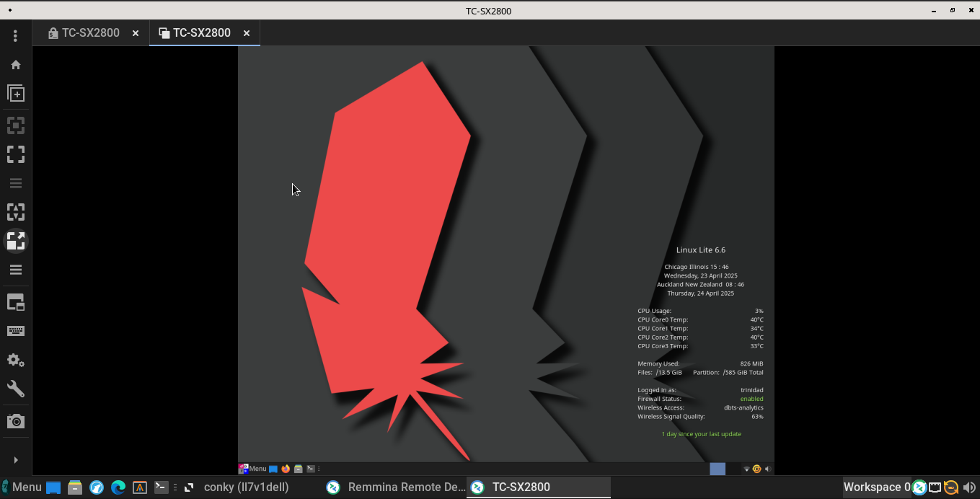Collapse Remmina sidebar with the bottom arrow
980x499 pixels.
16,460
